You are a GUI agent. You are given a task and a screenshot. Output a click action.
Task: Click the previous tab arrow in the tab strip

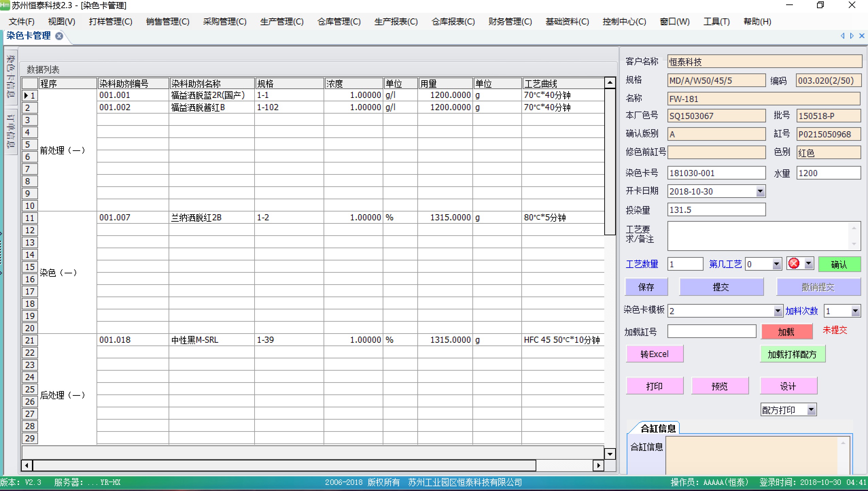click(843, 36)
